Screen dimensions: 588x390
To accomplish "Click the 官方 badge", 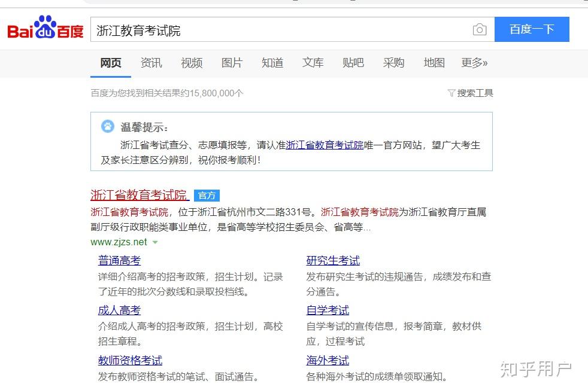I will [x=207, y=196].
